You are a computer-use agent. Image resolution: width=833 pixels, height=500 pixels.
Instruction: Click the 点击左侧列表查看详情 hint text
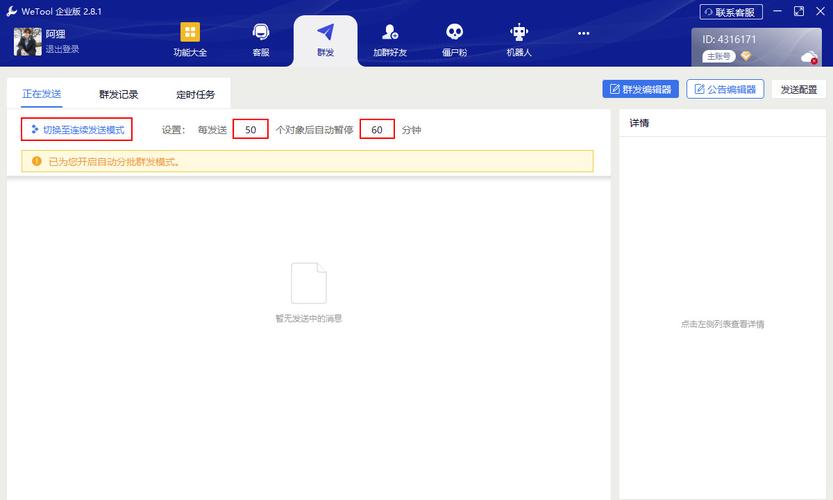pos(722,324)
